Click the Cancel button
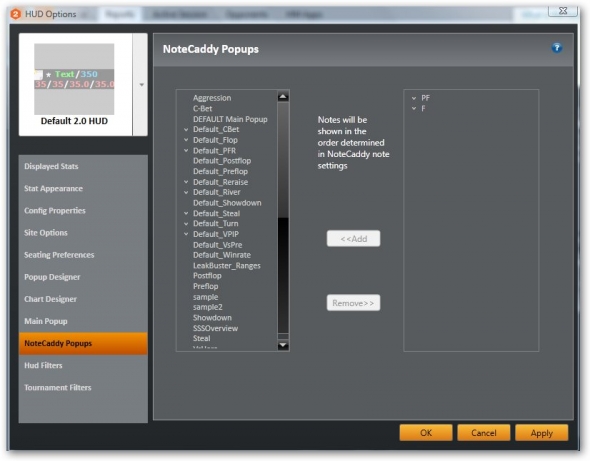This screenshot has width=590, height=461. pyautogui.click(x=484, y=433)
